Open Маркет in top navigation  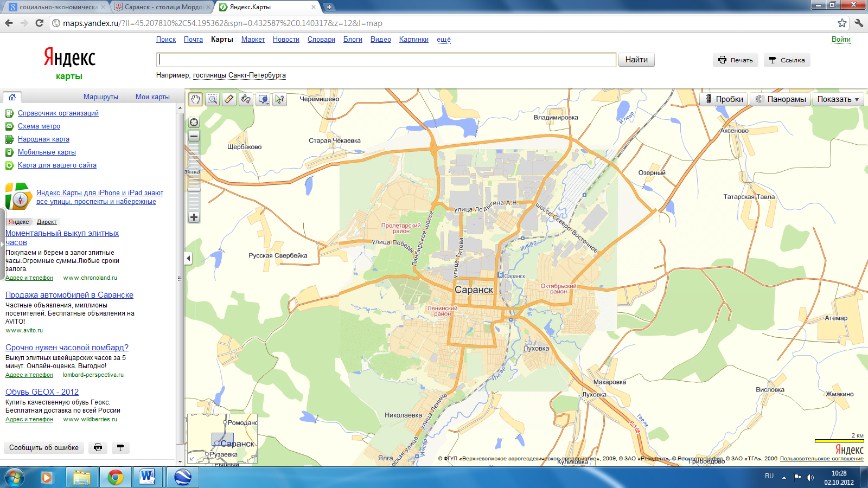(253, 40)
